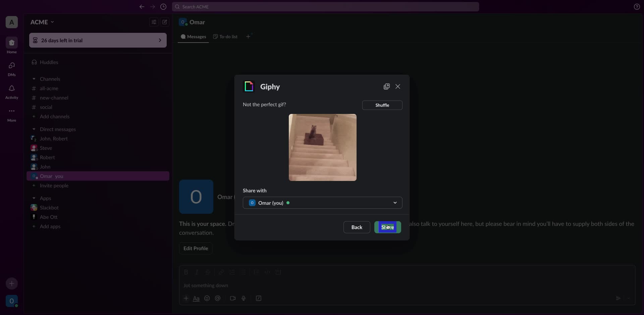Open the ACME workspace menu
The height and width of the screenshot is (315, 644).
pos(42,22)
